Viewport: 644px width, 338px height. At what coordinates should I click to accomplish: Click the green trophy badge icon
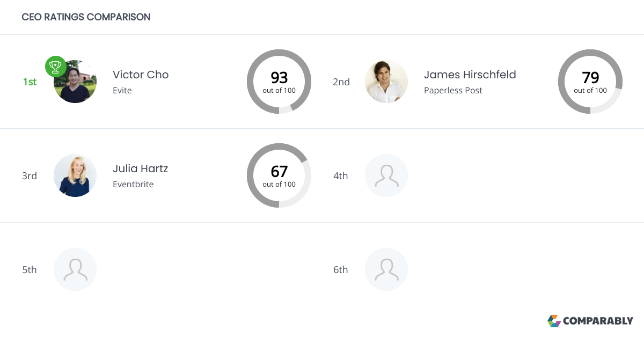[56, 67]
